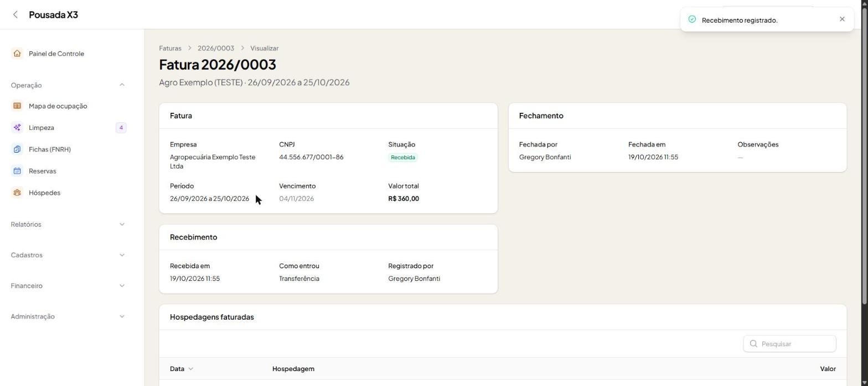Click the Fichas (FNRH) document icon
This screenshot has width=868, height=386.
click(17, 149)
